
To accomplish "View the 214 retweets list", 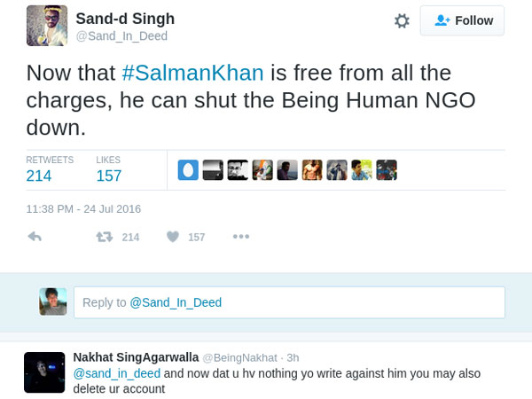I will [x=39, y=175].
